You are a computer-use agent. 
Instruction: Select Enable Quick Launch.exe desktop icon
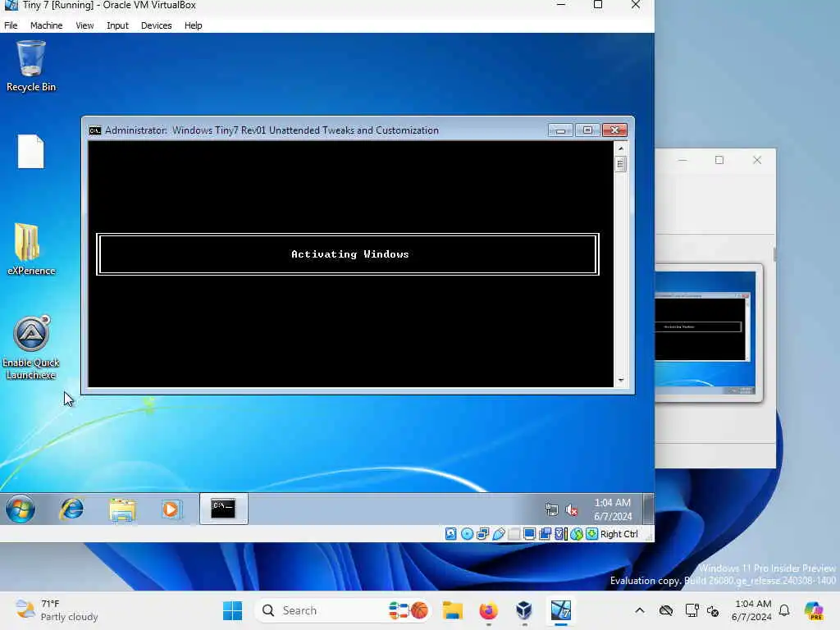[x=30, y=348]
